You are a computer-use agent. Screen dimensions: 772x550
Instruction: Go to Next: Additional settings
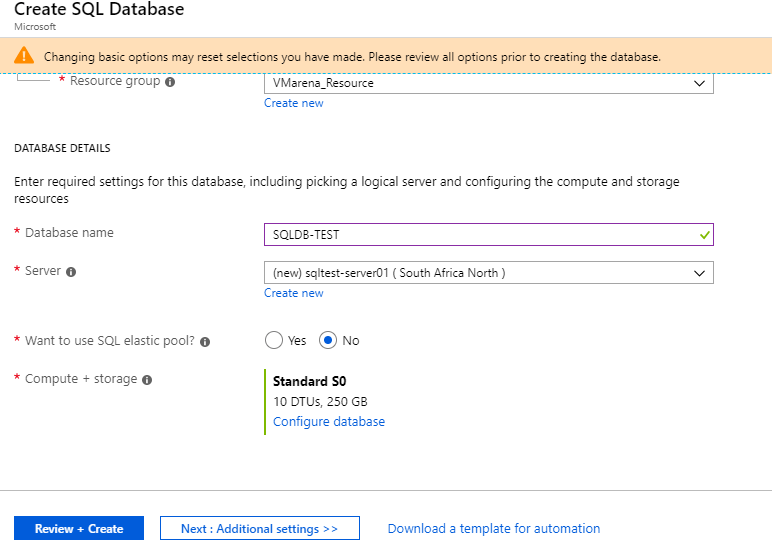click(x=259, y=528)
